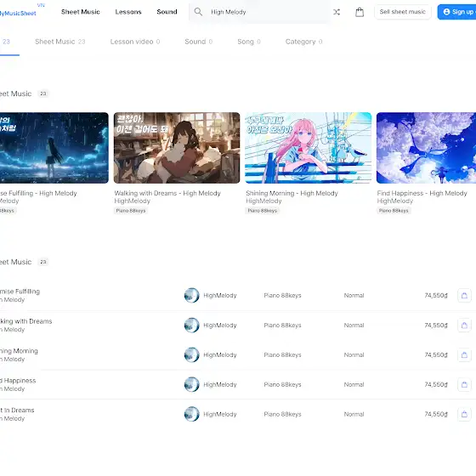The width and height of the screenshot is (476, 476).
Task: Switch to the Song tab
Action: click(x=249, y=42)
